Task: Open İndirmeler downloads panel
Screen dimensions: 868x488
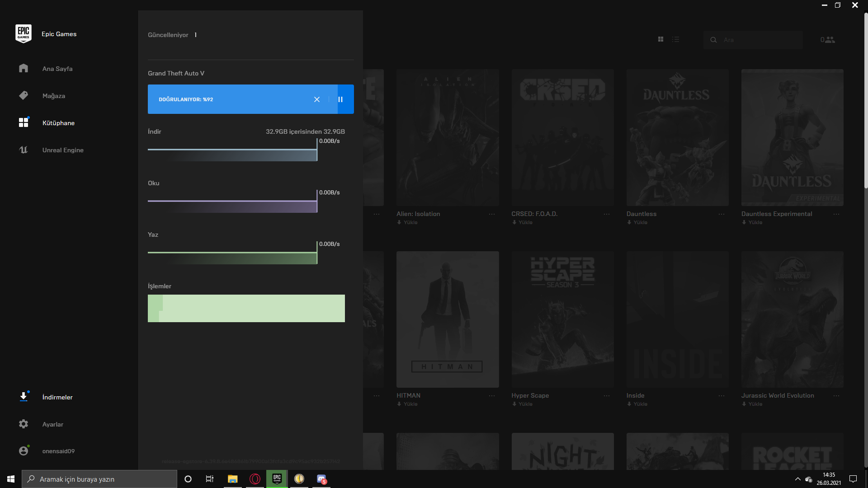Action: click(x=57, y=397)
